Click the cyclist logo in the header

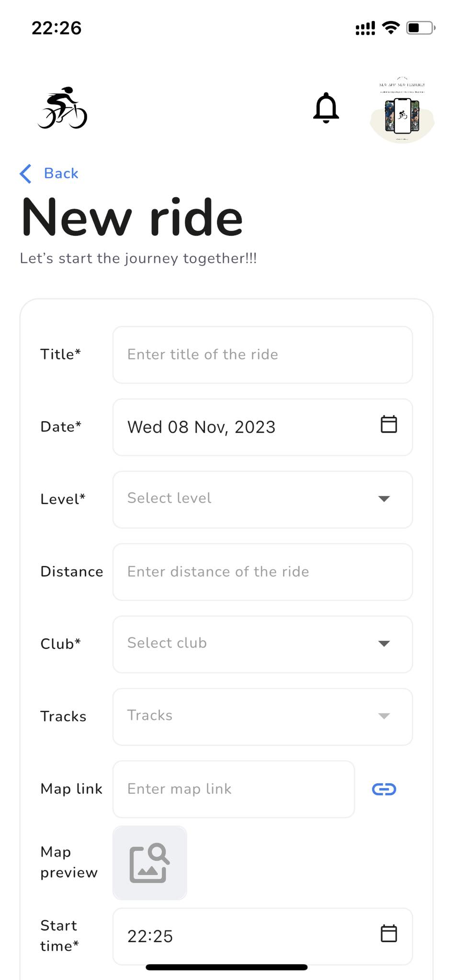coord(63,109)
